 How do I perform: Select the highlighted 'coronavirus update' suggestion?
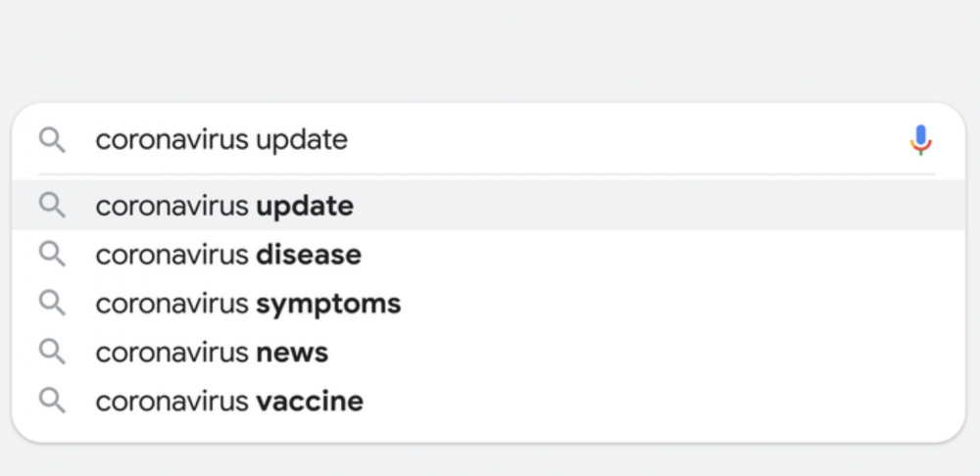489,206
